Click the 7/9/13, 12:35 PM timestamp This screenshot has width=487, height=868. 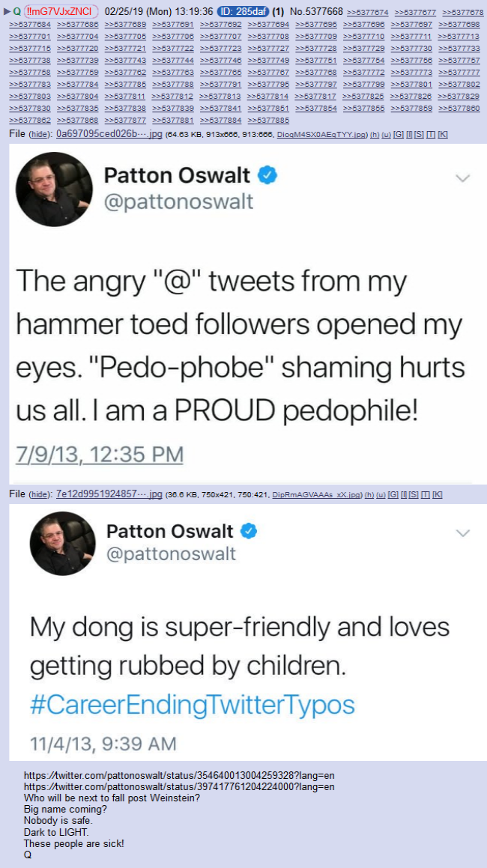click(99, 455)
